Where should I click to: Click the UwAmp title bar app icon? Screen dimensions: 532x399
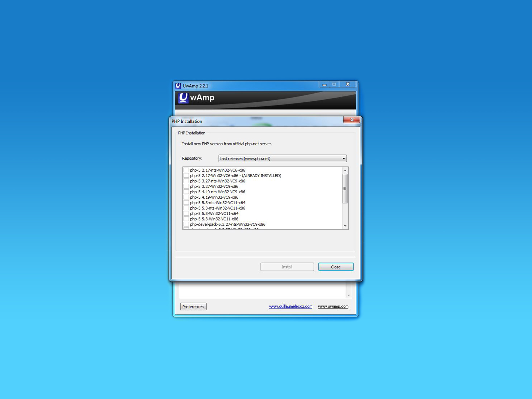coord(178,86)
